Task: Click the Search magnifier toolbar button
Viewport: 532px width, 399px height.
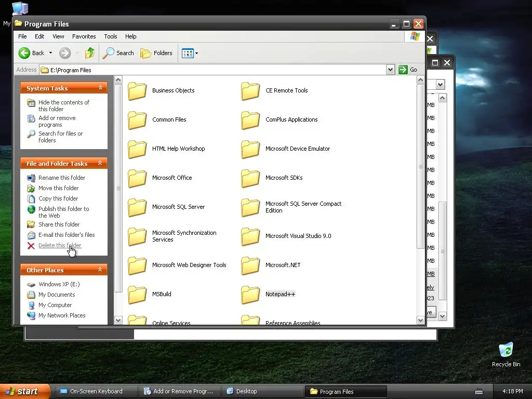Action: click(x=118, y=53)
